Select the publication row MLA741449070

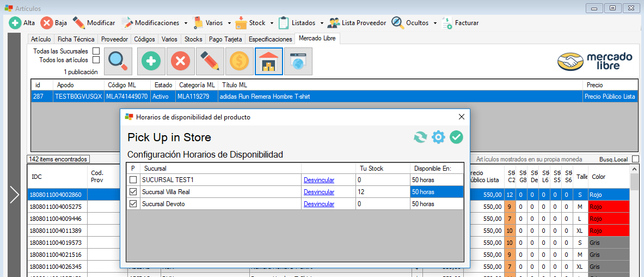tap(335, 97)
